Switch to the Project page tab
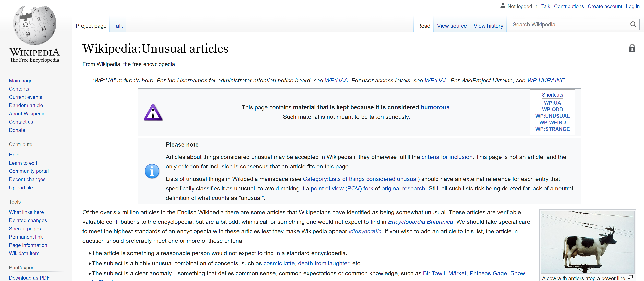The height and width of the screenshot is (281, 644). click(91, 26)
